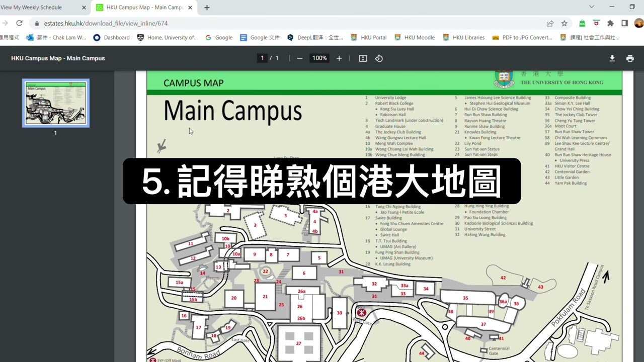Click the Main Campus heading
The image size is (644, 362).
tap(232, 111)
